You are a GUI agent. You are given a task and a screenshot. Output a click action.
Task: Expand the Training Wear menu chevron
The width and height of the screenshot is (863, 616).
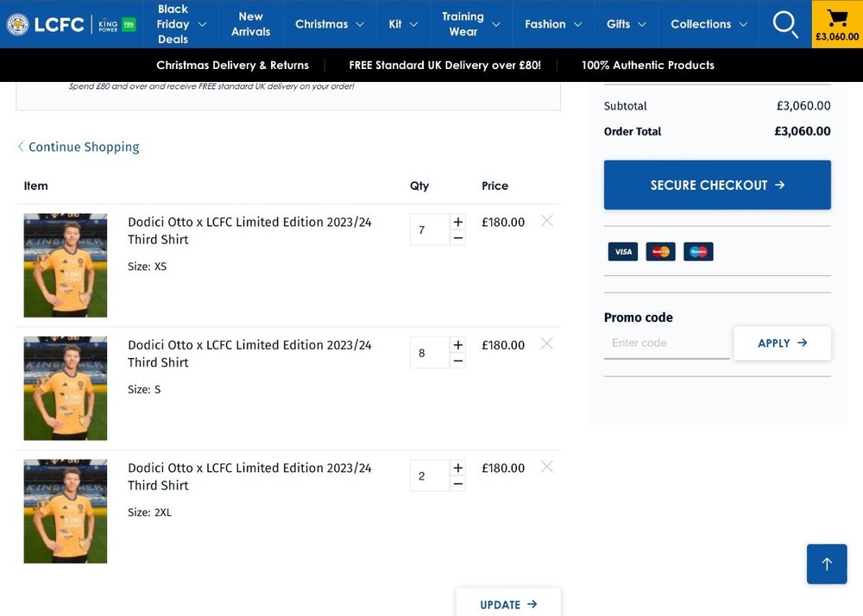(x=496, y=24)
